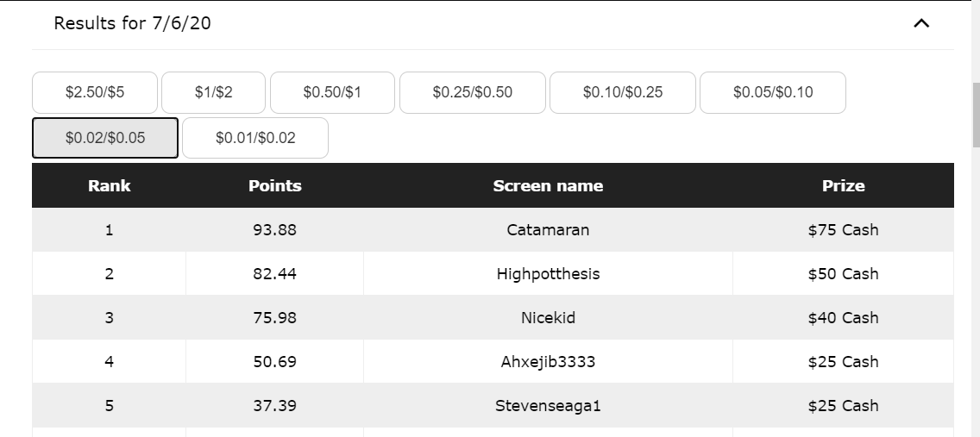Image resolution: width=980 pixels, height=437 pixels.
Task: Select the $0.10/$0.25 stakes tab
Action: (622, 92)
